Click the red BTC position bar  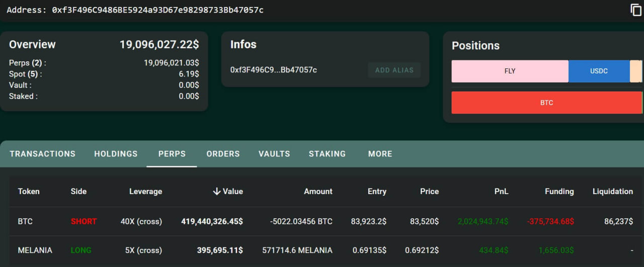pyautogui.click(x=546, y=103)
